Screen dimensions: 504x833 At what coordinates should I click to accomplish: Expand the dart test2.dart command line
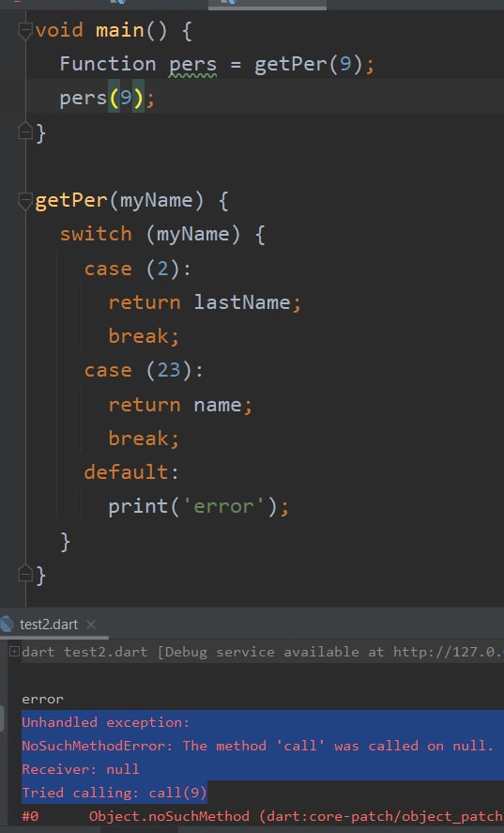point(14,652)
